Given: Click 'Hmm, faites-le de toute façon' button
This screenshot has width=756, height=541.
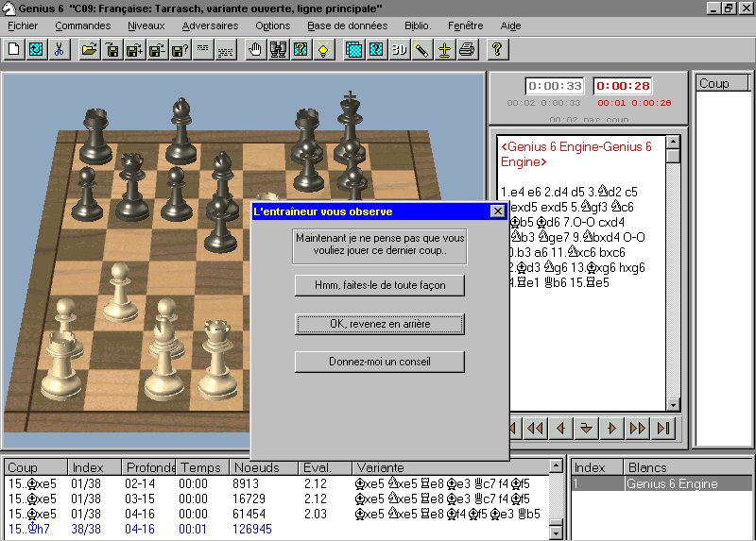Looking at the screenshot, I should point(380,285).
